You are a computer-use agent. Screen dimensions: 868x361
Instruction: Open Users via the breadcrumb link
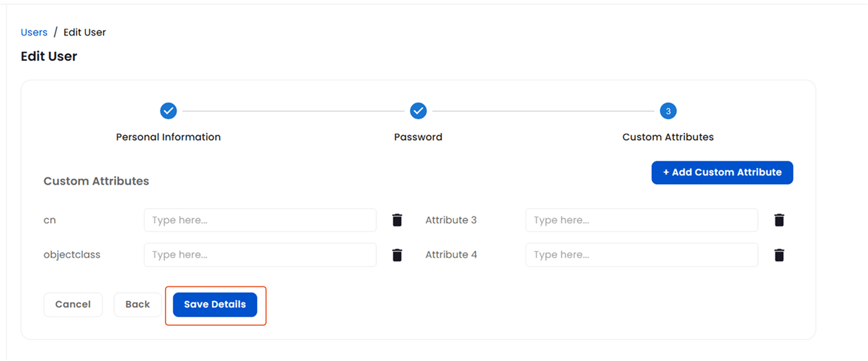[x=33, y=32]
